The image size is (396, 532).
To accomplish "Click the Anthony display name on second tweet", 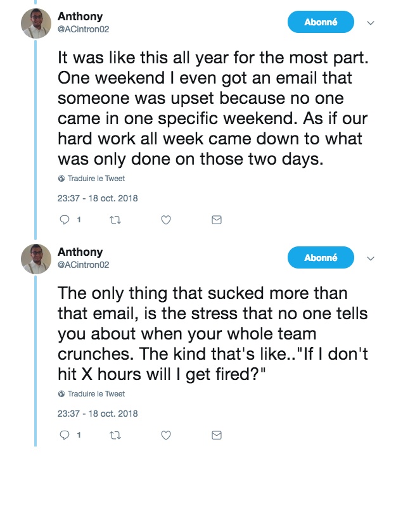I will point(80,252).
